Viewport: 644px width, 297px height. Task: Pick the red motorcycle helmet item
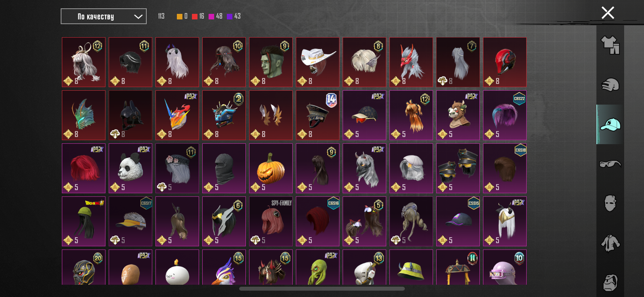[x=505, y=62]
